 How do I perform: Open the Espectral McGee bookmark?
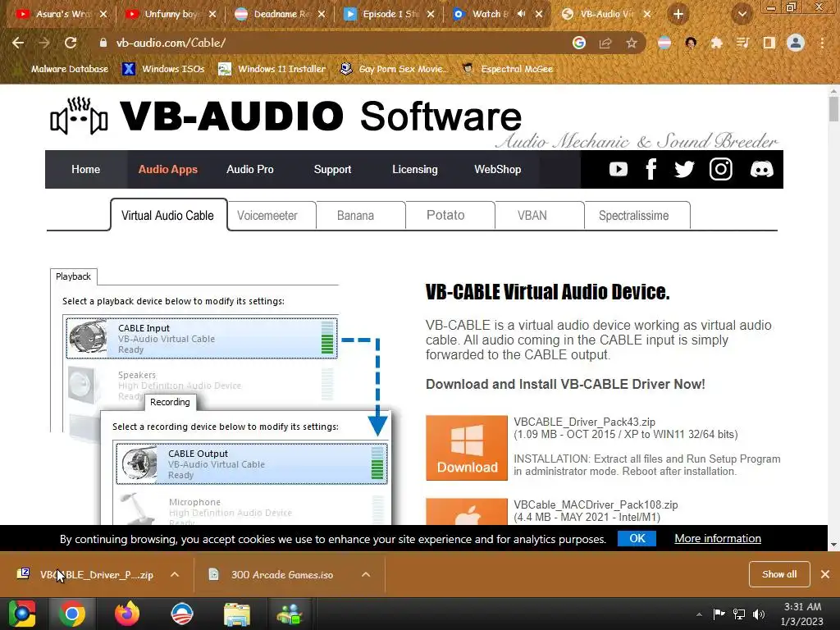(x=508, y=69)
